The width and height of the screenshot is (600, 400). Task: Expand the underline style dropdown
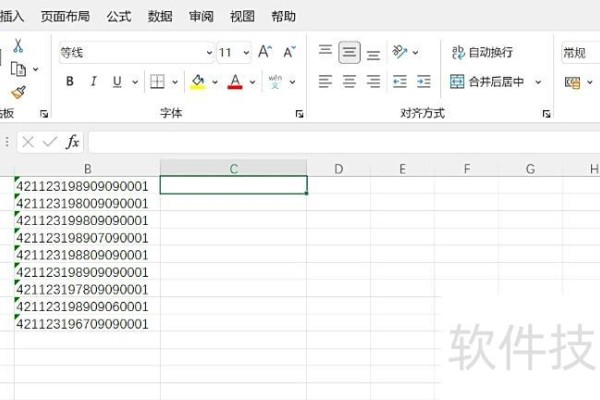(x=135, y=82)
